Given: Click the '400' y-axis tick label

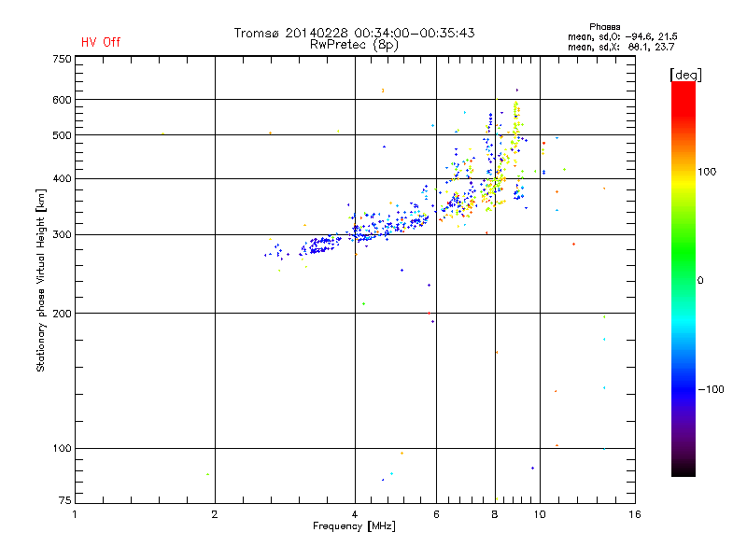Looking at the screenshot, I should [x=62, y=179].
